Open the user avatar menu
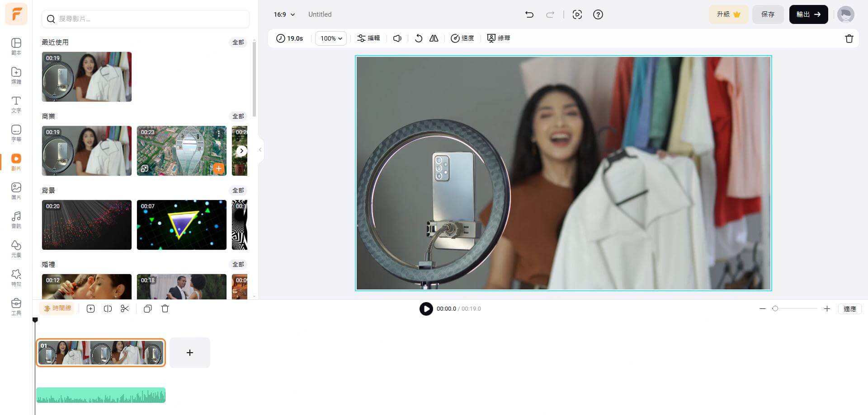 coord(845,14)
